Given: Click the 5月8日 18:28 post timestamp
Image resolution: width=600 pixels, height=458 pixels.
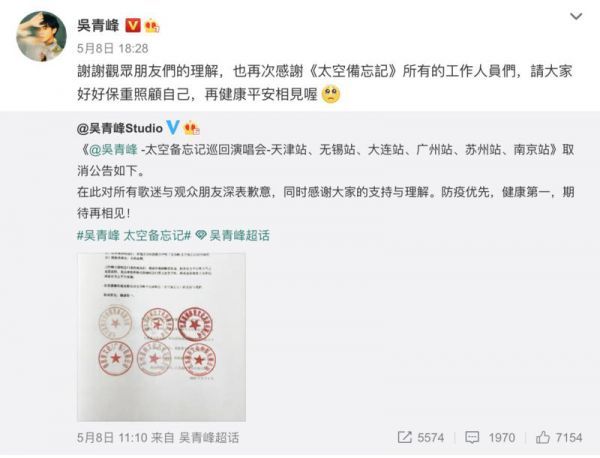Looking at the screenshot, I should click(112, 49).
